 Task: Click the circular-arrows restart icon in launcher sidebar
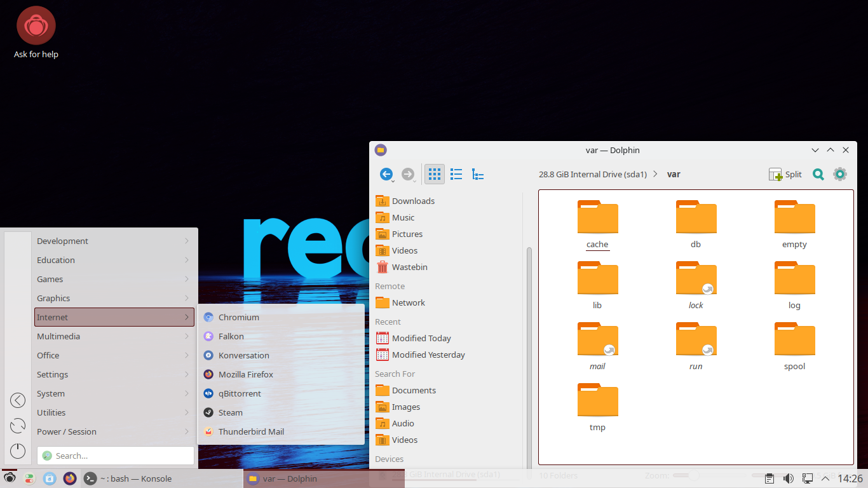[18, 425]
